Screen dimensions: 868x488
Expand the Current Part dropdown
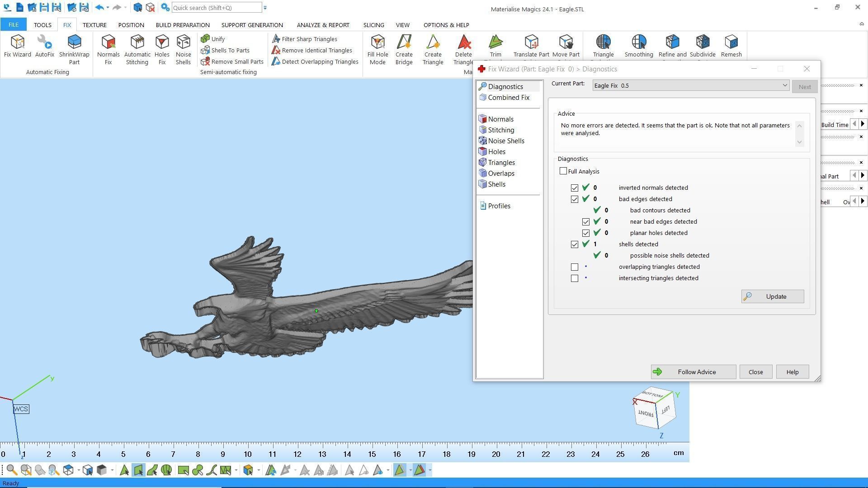[x=785, y=85]
